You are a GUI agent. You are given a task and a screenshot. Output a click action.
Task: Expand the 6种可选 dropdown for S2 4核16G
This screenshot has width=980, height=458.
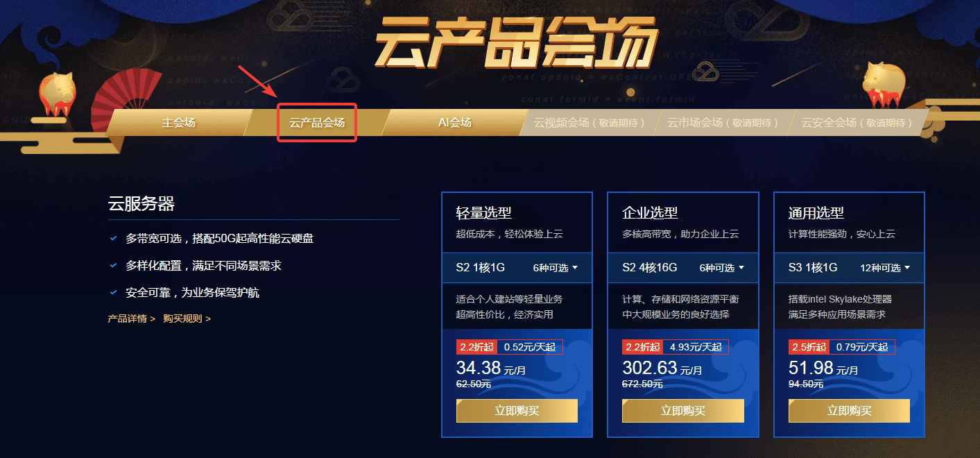(722, 268)
